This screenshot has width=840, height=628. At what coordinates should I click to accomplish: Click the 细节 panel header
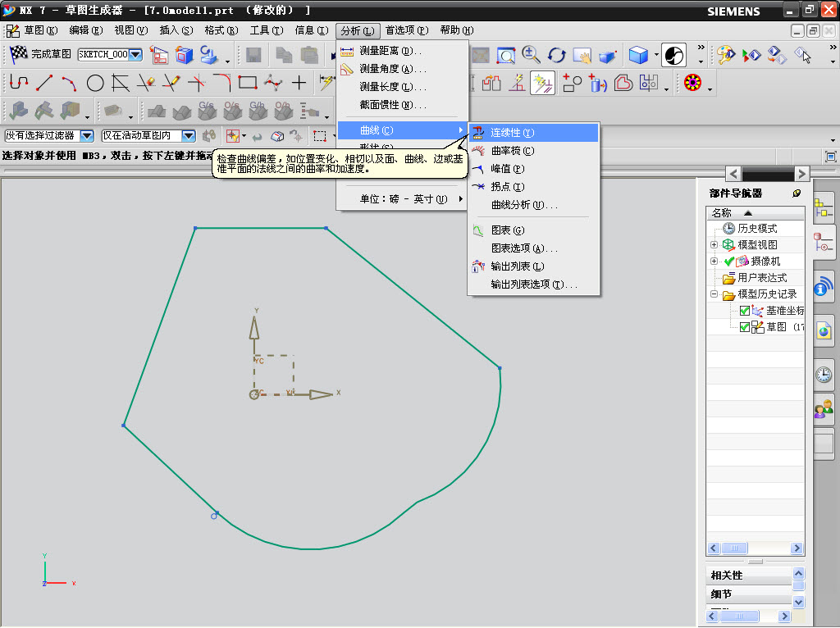(x=748, y=594)
